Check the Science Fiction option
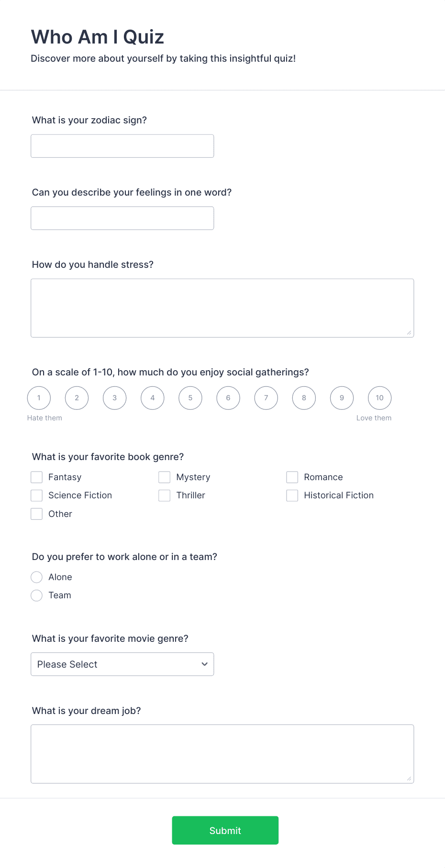Viewport: 445px width, 868px height. pos(37,495)
